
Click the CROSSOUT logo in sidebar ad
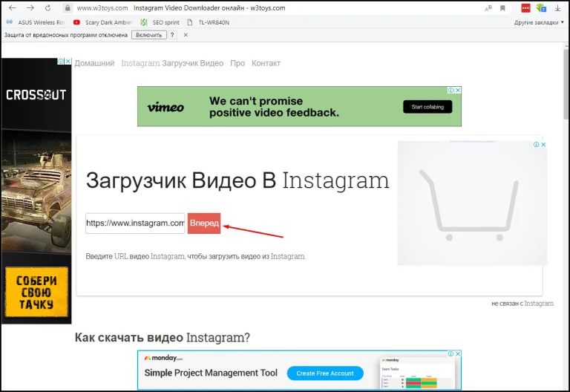pos(36,95)
